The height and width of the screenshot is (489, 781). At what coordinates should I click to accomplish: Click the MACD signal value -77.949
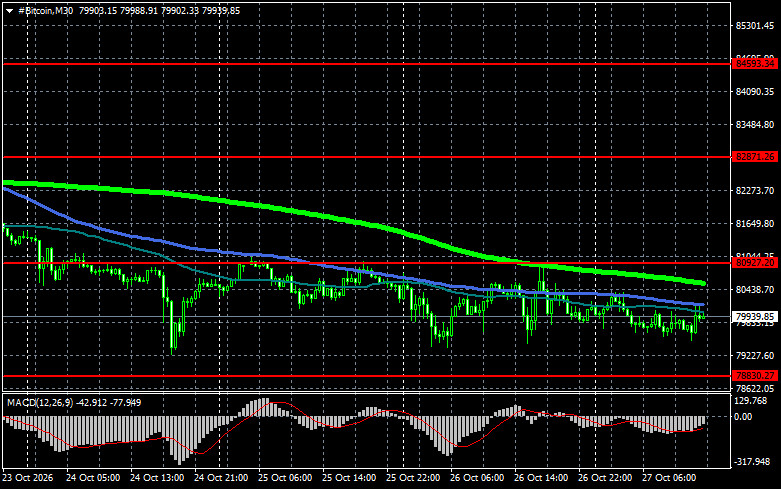pos(125,402)
